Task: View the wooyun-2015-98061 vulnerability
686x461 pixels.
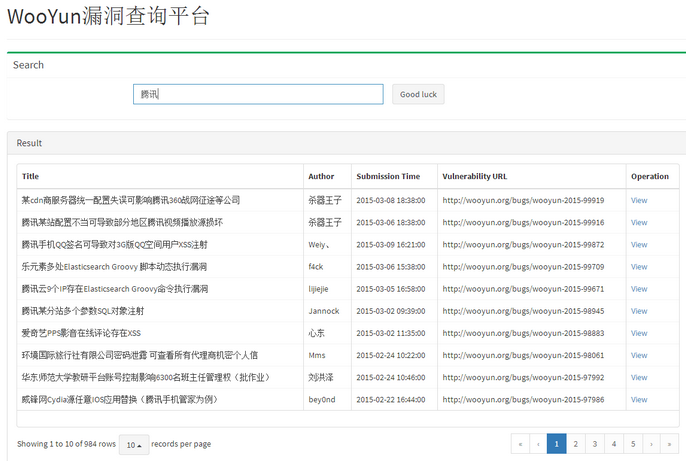Action: point(639,356)
